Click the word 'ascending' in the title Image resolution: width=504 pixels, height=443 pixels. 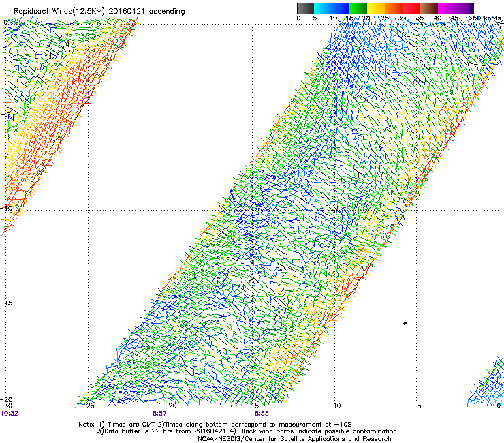tap(167, 12)
